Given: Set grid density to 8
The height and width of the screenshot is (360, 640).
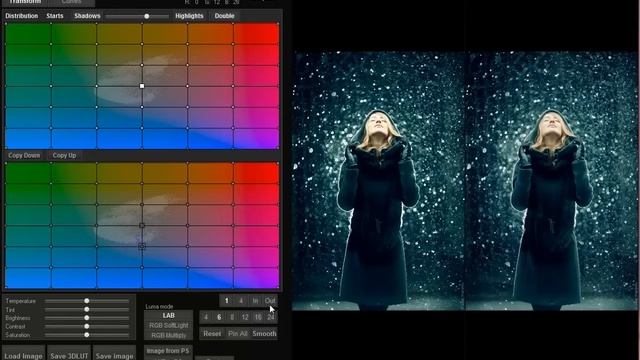Looking at the screenshot, I should tap(232, 317).
